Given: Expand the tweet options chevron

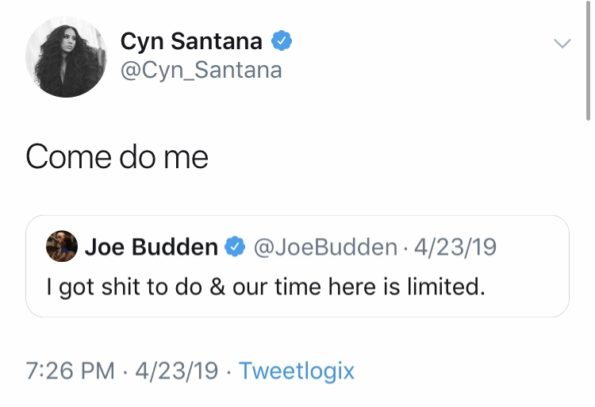Looking at the screenshot, I should 562,43.
